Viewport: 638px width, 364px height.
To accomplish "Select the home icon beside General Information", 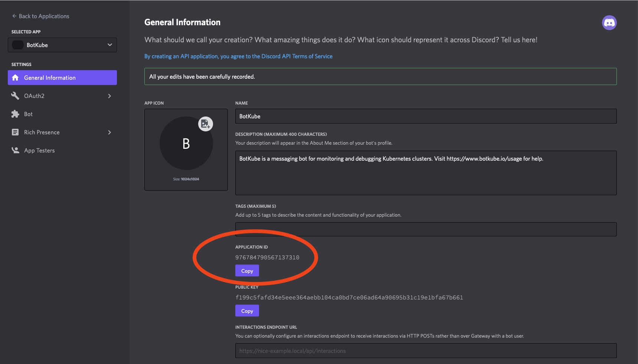I will [15, 78].
